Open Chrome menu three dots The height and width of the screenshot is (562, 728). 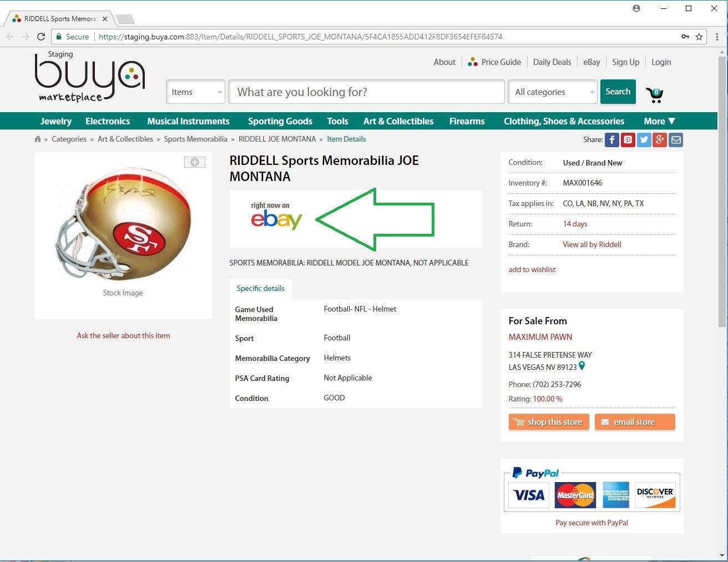[x=717, y=37]
